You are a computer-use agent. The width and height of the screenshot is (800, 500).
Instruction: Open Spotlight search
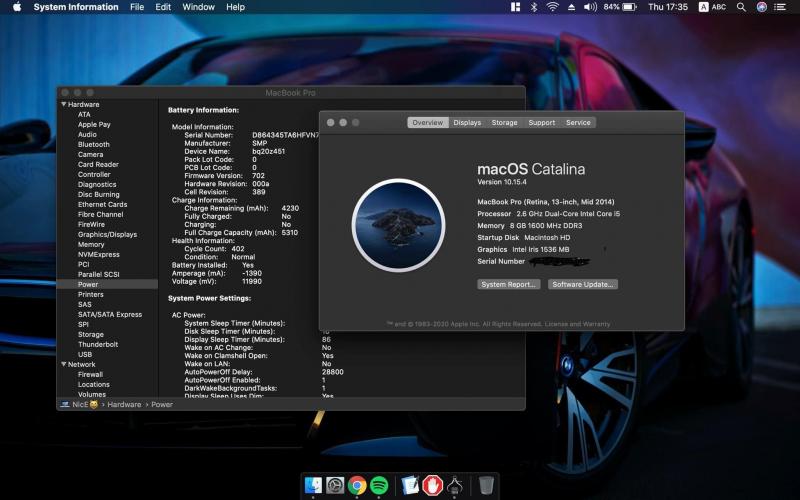click(x=741, y=7)
